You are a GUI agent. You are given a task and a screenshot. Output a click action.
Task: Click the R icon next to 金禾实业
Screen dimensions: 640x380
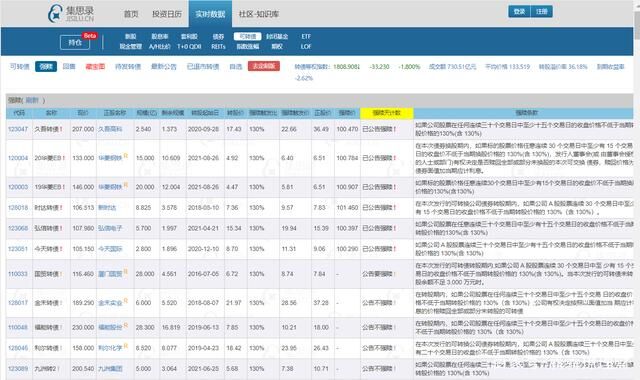pos(126,300)
